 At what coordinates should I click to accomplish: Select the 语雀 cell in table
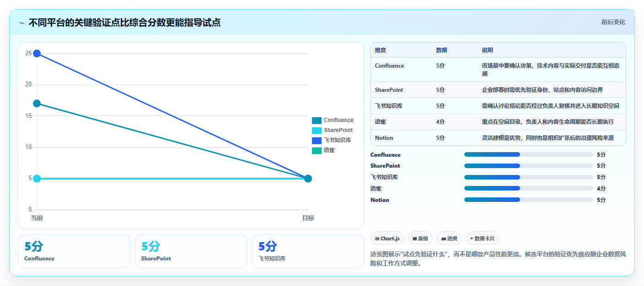pos(401,122)
